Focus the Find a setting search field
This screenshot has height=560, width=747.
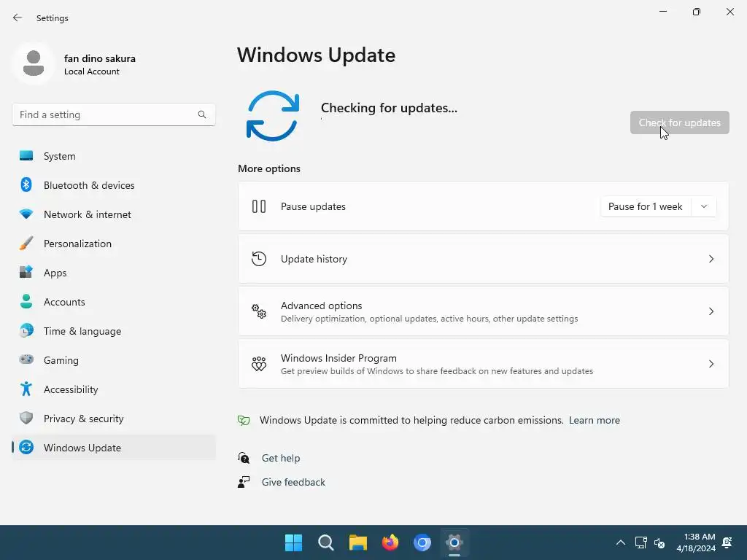113,114
